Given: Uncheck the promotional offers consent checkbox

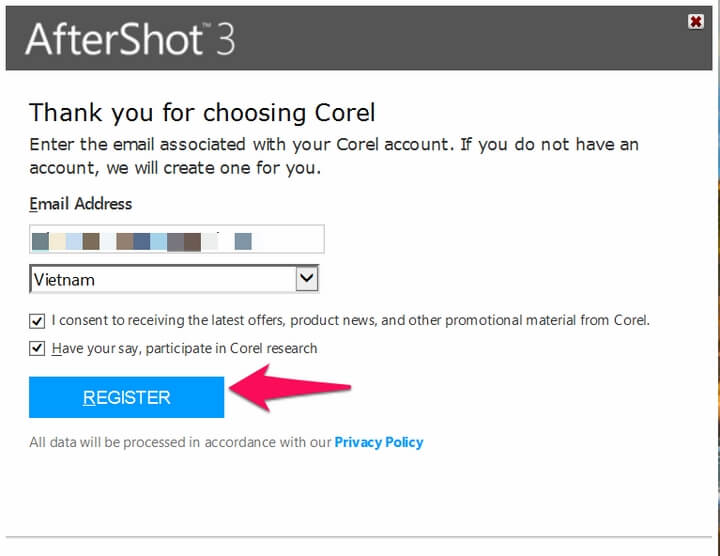Looking at the screenshot, I should pyautogui.click(x=37, y=320).
